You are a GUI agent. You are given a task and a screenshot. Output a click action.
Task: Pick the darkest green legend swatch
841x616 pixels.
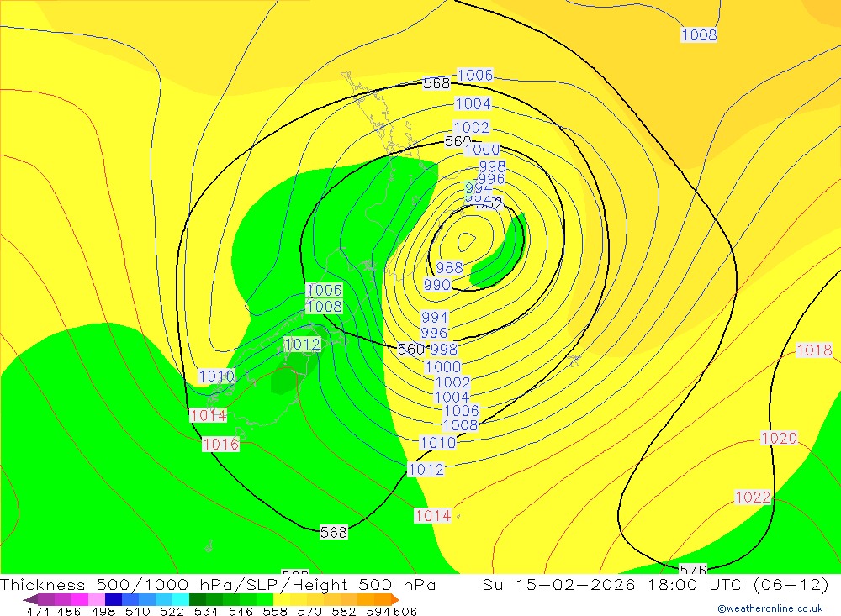click(198, 599)
